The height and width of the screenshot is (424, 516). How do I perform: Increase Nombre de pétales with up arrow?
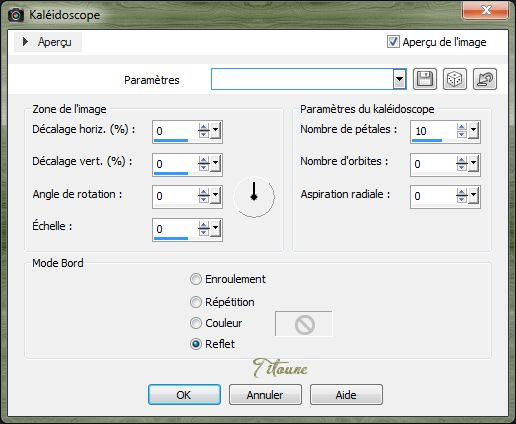pyautogui.click(x=462, y=127)
